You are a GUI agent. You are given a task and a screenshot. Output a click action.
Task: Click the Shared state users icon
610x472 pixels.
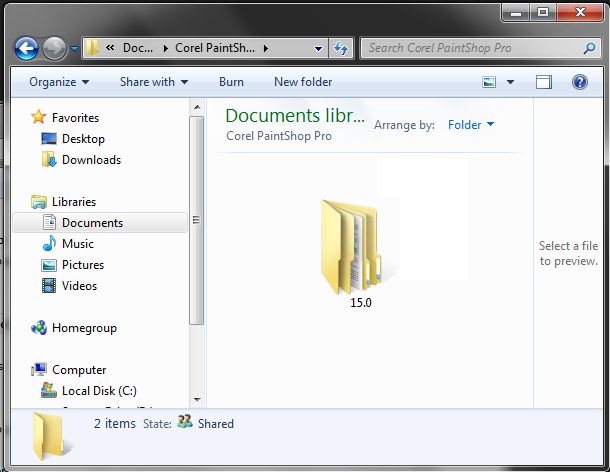pyautogui.click(x=185, y=421)
